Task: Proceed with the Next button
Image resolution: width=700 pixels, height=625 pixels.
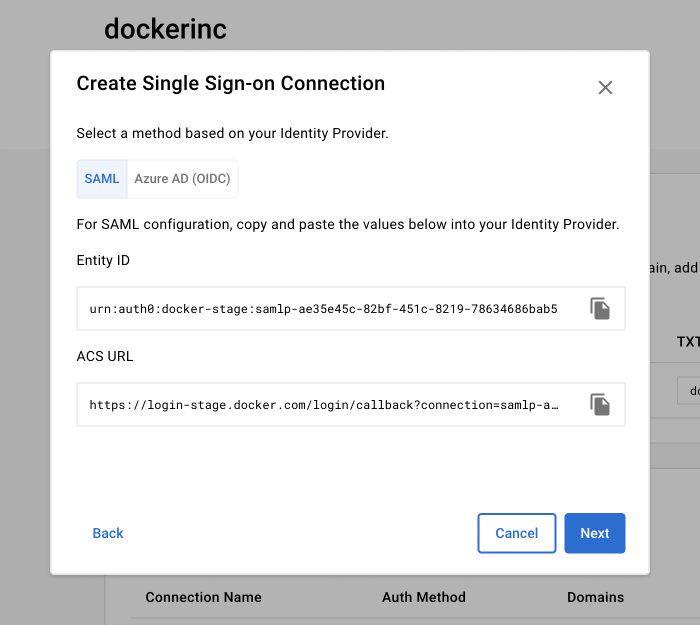Action: click(x=594, y=533)
